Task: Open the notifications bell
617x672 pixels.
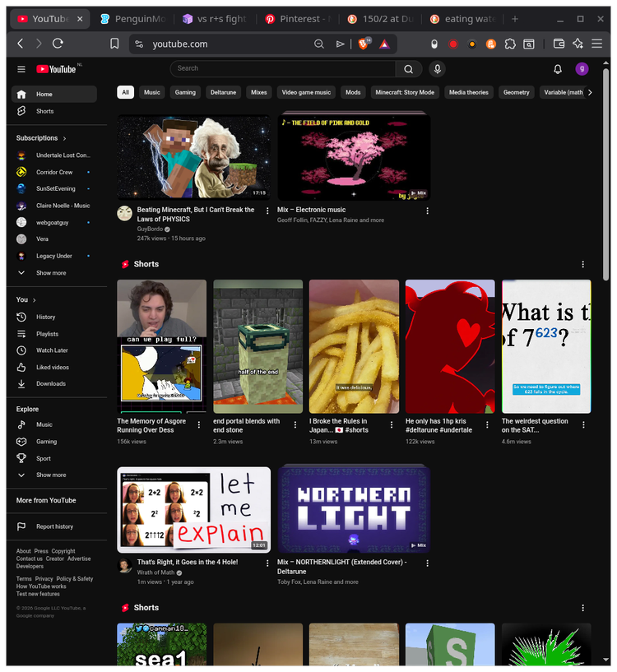Action: [x=558, y=69]
